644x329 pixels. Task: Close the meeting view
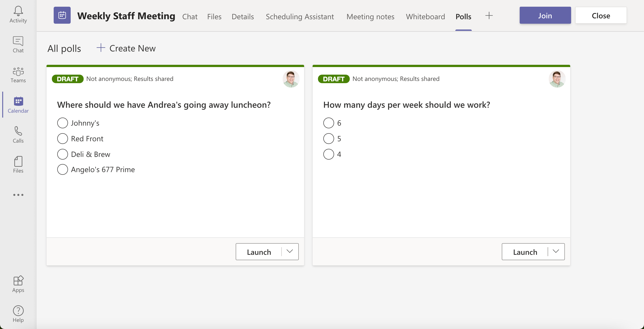601,15
